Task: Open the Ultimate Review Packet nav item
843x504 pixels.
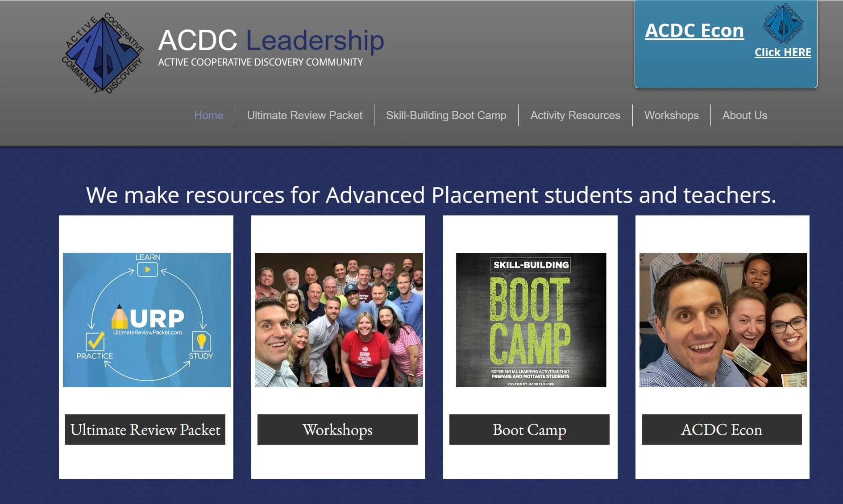Action: (304, 116)
